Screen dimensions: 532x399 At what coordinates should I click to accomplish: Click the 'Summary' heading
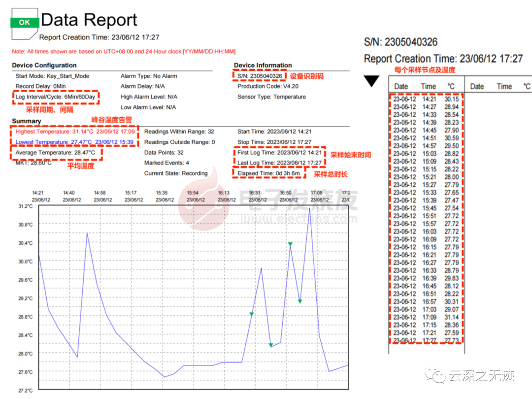pyautogui.click(x=27, y=121)
